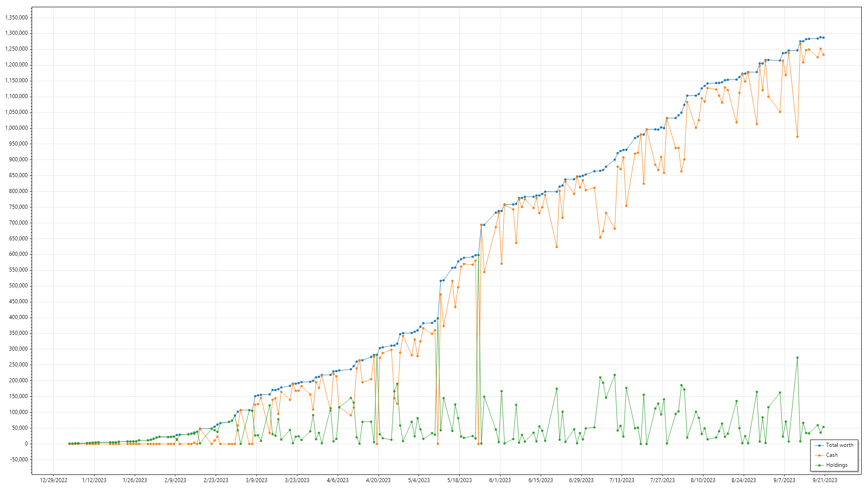Click the 1/26/2023 date label

point(135,480)
